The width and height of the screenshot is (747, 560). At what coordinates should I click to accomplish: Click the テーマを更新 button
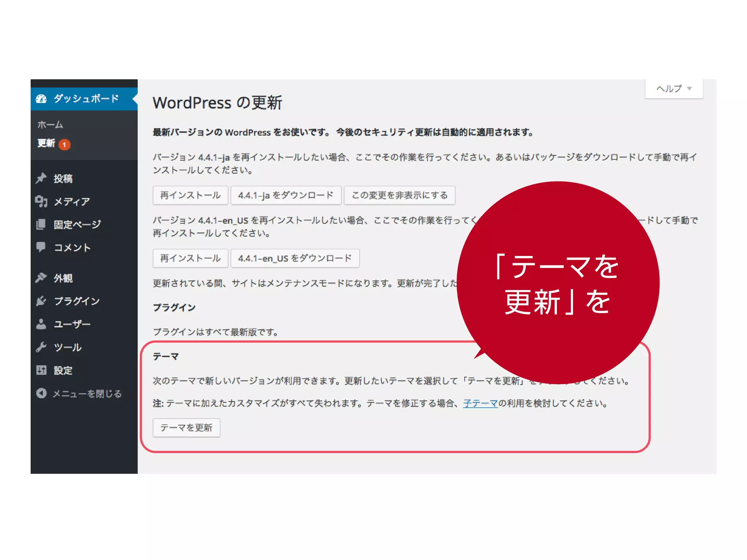[186, 428]
